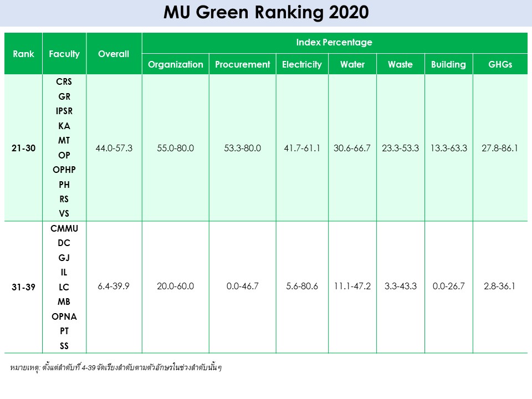Image resolution: width=532 pixels, height=399 pixels.
Task: Click procurement value 0.0-46.7
Action: point(242,286)
